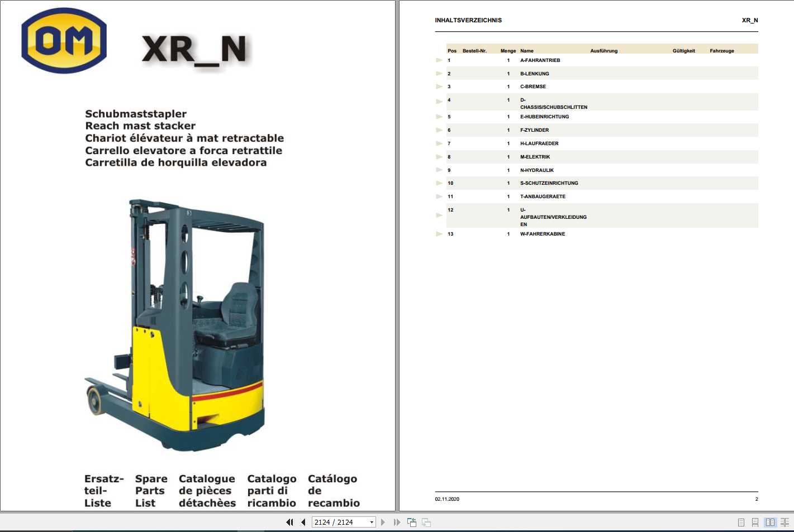The width and height of the screenshot is (794, 532).
Task: Select the H-LAUFRAEDER text
Action: click(539, 143)
